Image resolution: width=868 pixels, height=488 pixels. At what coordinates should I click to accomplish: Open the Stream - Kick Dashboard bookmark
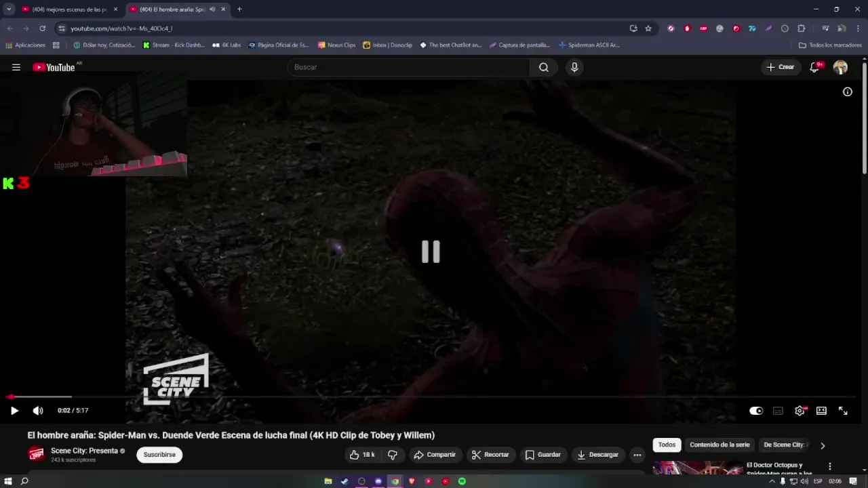[174, 45]
